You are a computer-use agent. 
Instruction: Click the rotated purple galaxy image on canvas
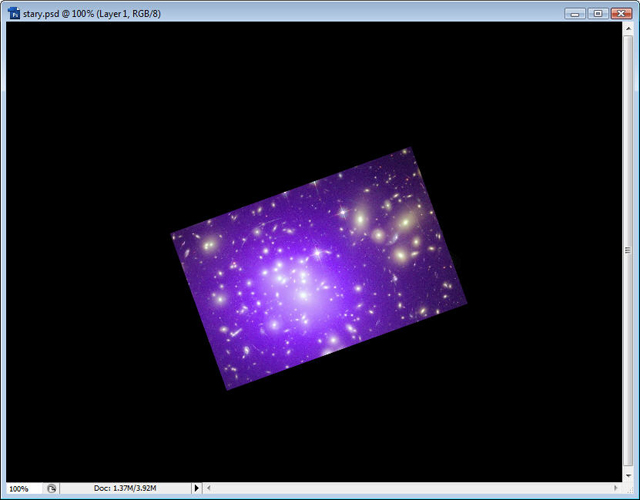pos(319,269)
